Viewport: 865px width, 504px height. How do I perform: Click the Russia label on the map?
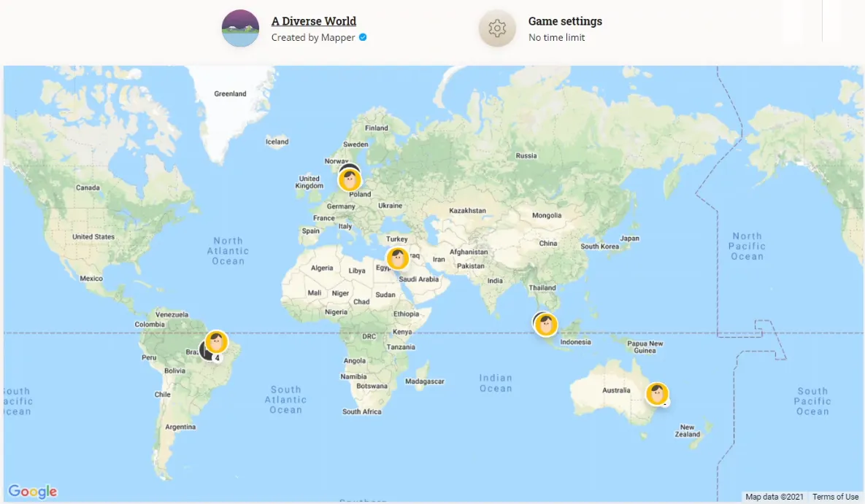(x=526, y=155)
